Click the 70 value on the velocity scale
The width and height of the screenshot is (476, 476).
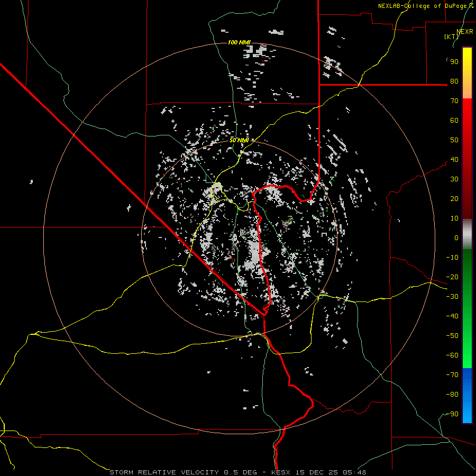[x=454, y=101]
